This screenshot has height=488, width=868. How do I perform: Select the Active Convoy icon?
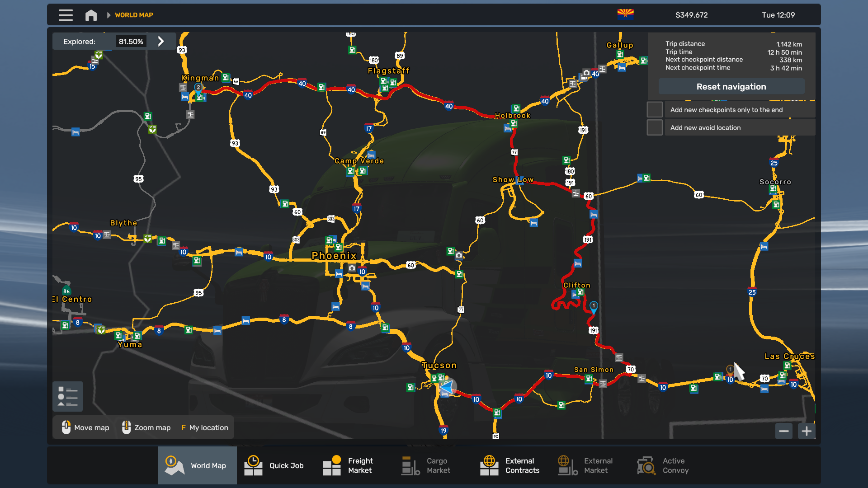click(645, 465)
